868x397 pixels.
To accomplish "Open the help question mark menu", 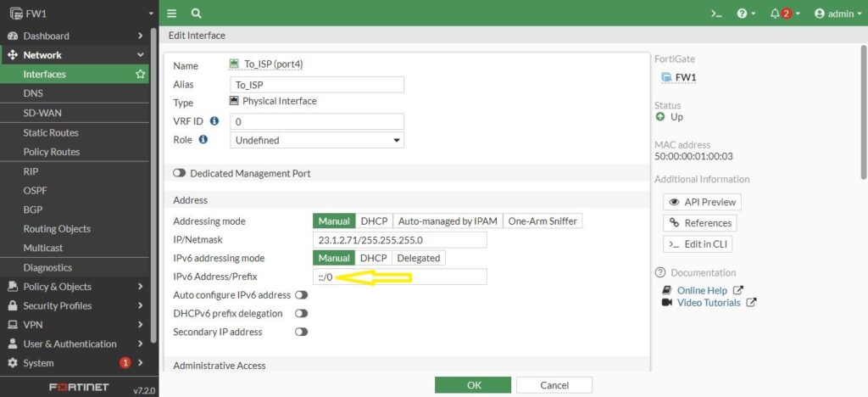I will click(x=746, y=14).
